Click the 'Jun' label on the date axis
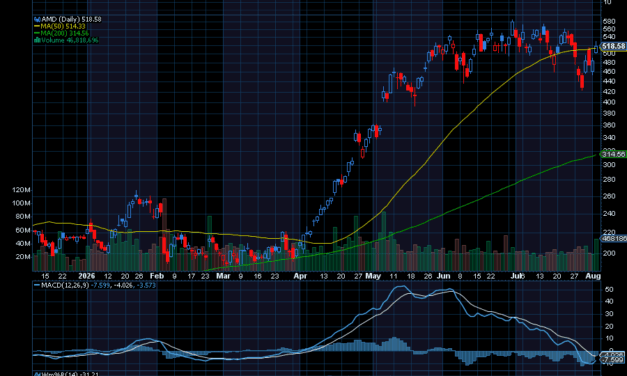Screen dimensions: 627x376 (x=443, y=276)
